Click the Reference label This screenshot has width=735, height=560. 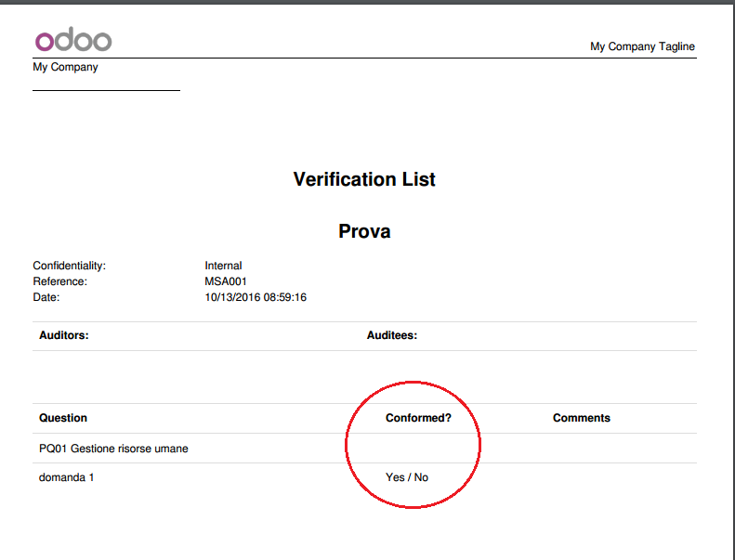[x=60, y=281]
